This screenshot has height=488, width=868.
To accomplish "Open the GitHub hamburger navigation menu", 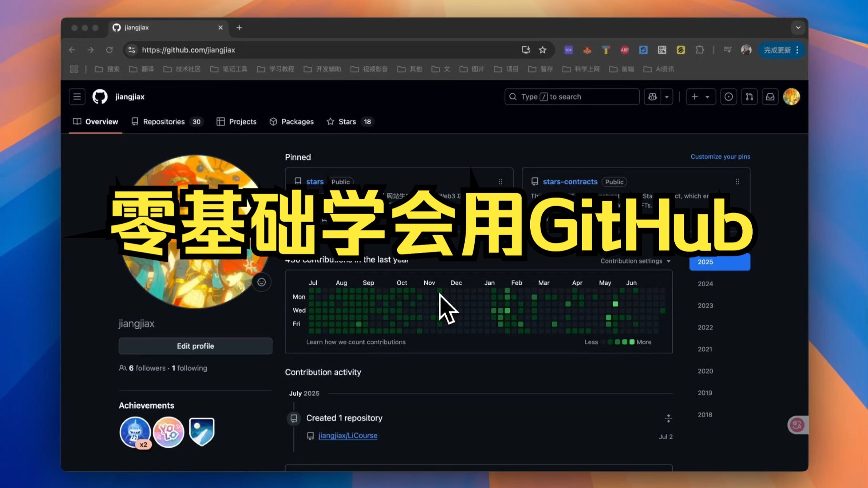I will click(x=77, y=97).
